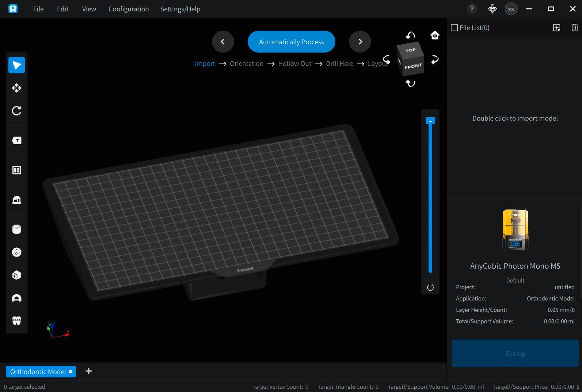Click the Automatically Process button
Image resolution: width=582 pixels, height=392 pixels.
click(x=292, y=42)
